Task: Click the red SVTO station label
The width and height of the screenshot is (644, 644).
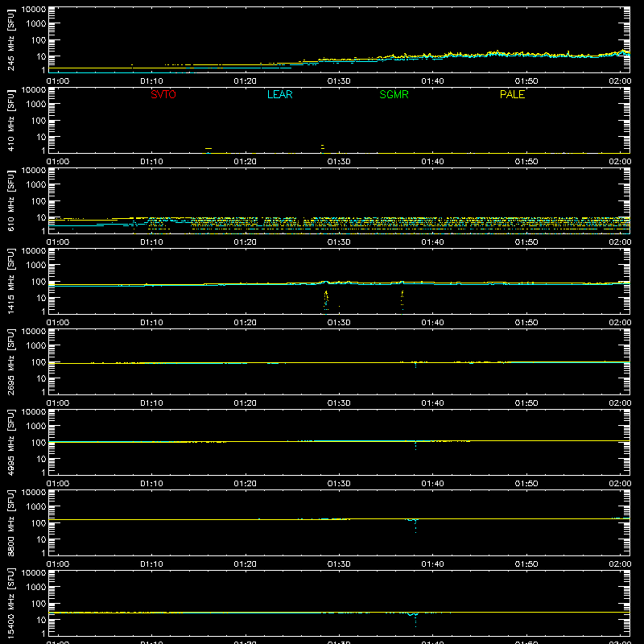Action: point(163,94)
